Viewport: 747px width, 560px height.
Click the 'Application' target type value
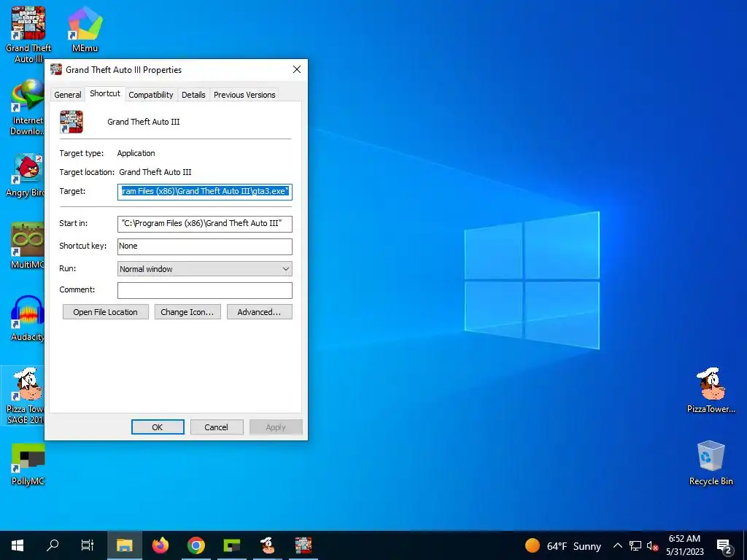tap(136, 153)
